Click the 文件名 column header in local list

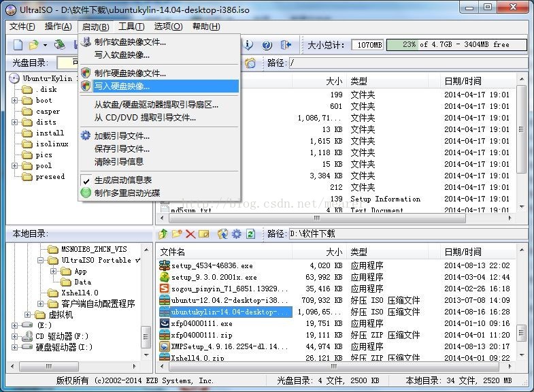pos(224,252)
